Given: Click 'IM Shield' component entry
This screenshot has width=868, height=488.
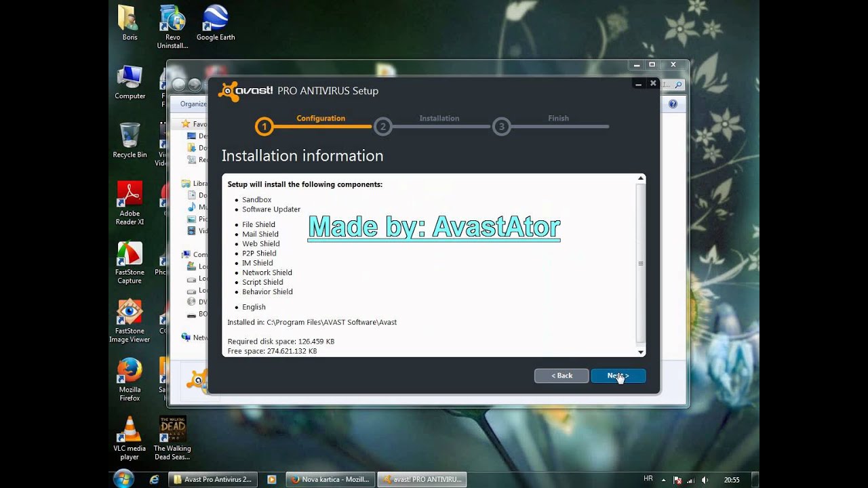Looking at the screenshot, I should point(258,263).
